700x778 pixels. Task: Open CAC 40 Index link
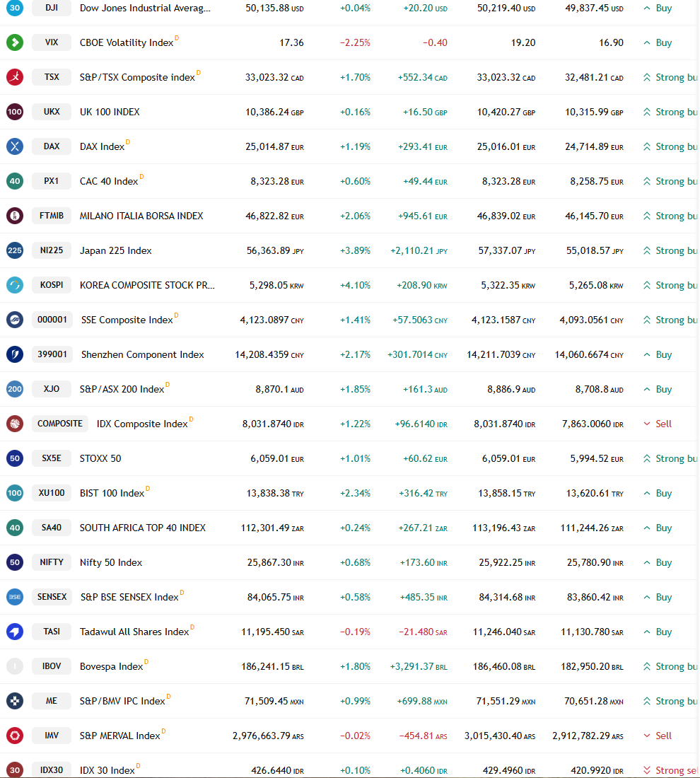pyautogui.click(x=109, y=182)
